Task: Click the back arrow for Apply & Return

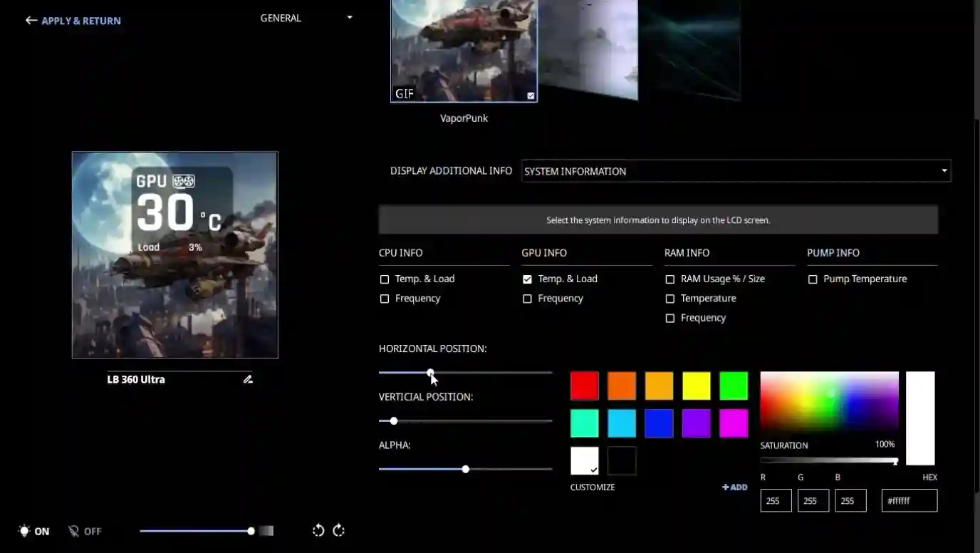Action: point(31,21)
